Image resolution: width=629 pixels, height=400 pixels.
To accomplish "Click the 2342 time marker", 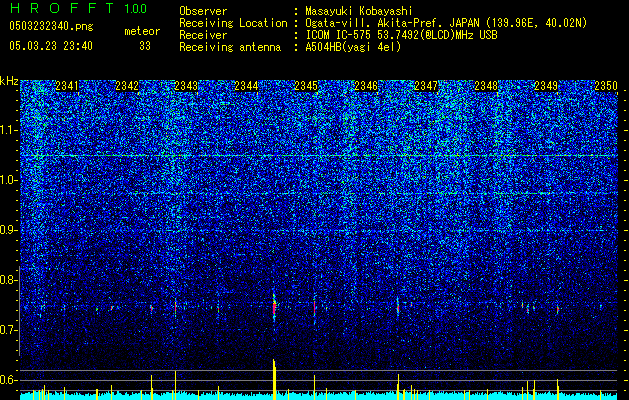I will click(127, 86).
